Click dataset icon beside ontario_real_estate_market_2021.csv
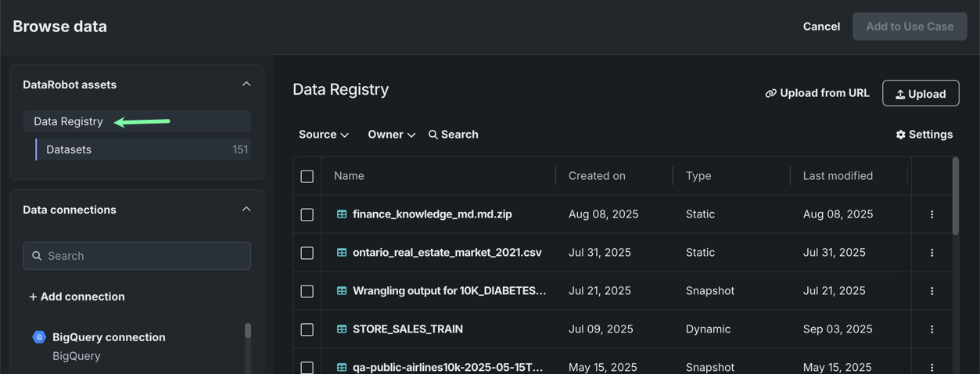Viewport: 980px width, 374px height. (342, 253)
